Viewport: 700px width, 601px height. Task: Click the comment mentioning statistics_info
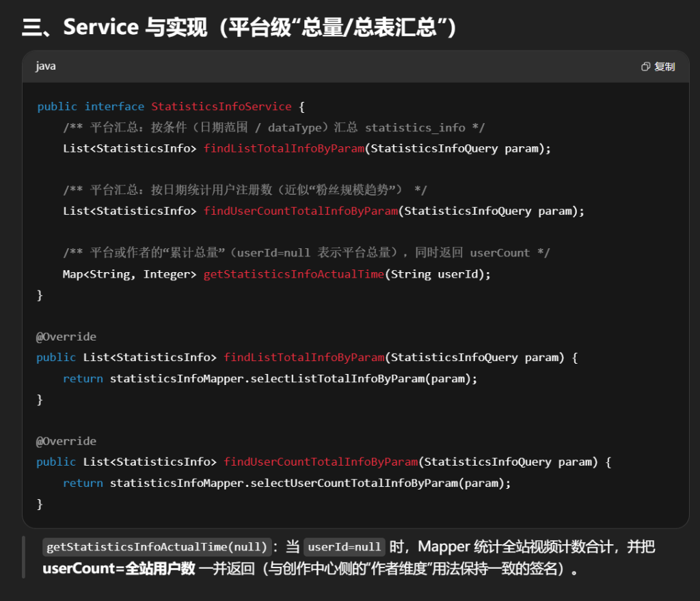tap(273, 128)
